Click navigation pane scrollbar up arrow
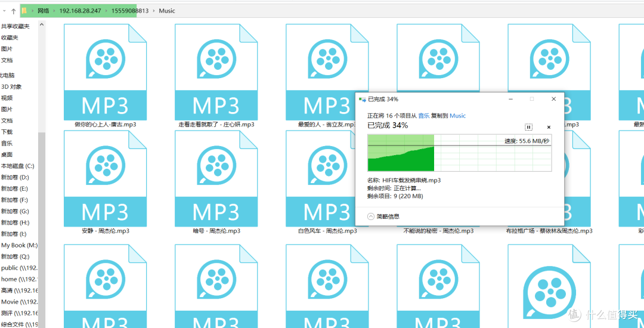The image size is (644, 328). [42, 24]
